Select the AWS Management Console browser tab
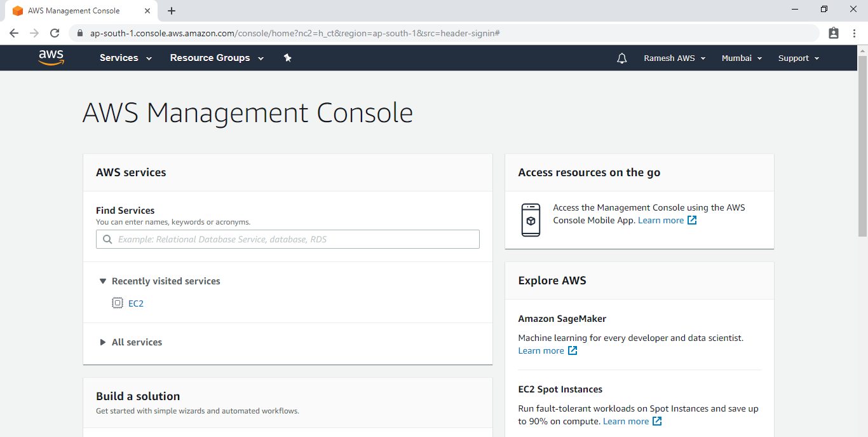This screenshot has width=868, height=437. pos(81,11)
